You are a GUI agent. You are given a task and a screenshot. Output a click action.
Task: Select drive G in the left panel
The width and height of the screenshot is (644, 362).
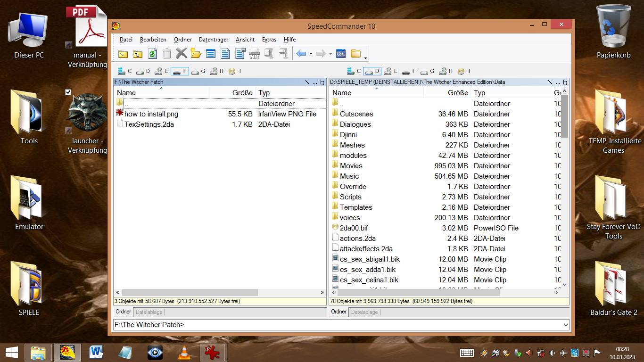(x=198, y=71)
